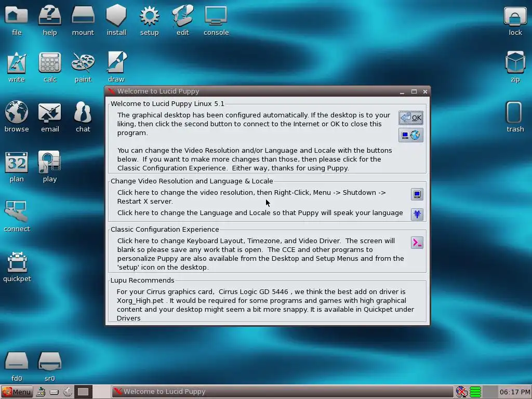
Task: Click the virtual desktop pager box
Action: click(83, 392)
